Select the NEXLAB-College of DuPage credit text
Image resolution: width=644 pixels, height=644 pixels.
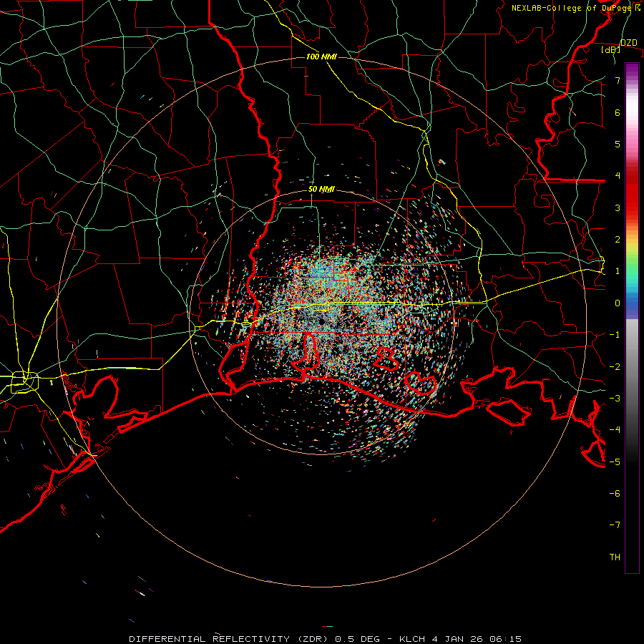[x=576, y=8]
